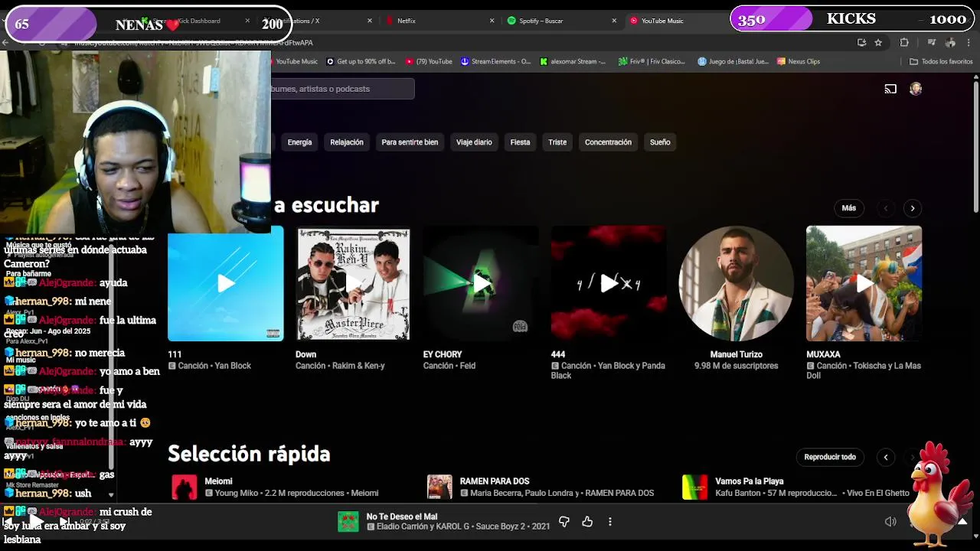Play the 111 song thumbnail
The height and width of the screenshot is (551, 980).
pos(226,283)
